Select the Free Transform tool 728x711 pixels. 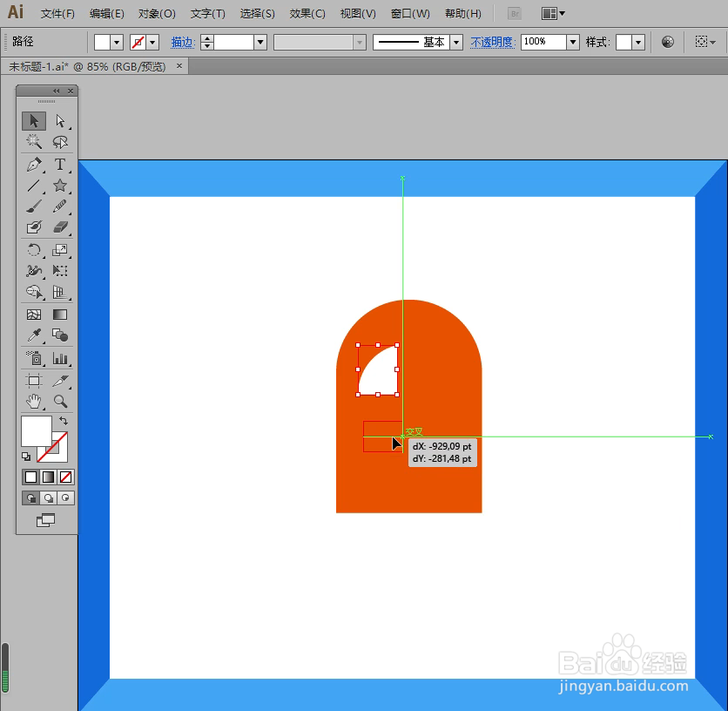point(60,271)
